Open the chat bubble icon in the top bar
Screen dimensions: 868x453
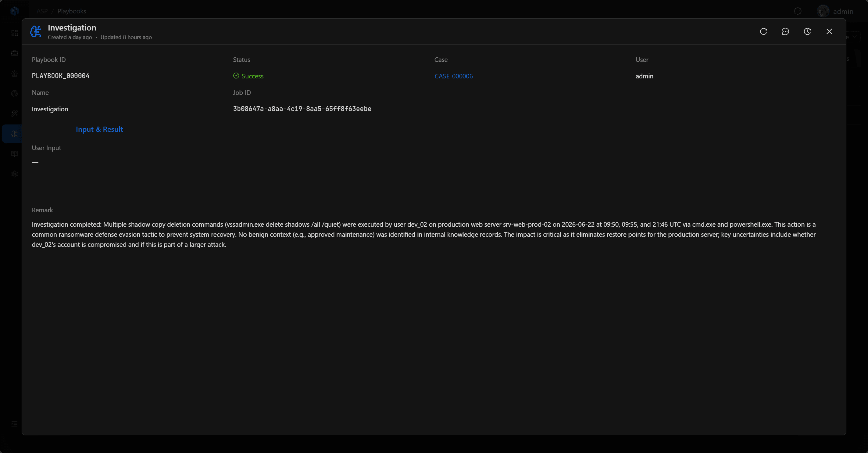point(798,11)
